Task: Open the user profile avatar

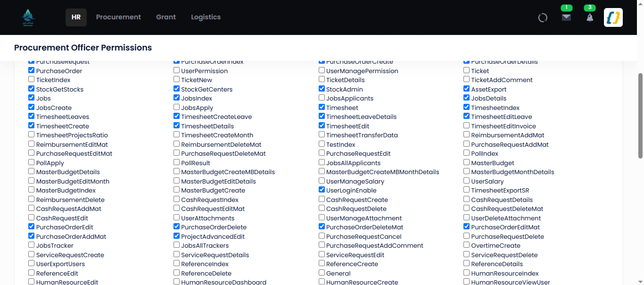Action: click(x=613, y=17)
